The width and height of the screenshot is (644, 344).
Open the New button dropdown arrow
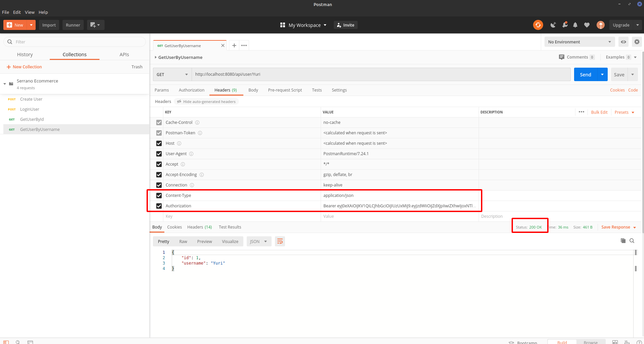(31, 25)
